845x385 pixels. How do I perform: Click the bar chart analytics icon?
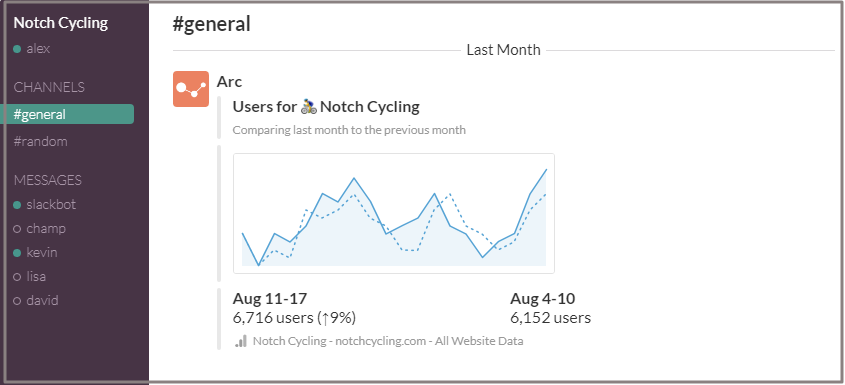[241, 341]
